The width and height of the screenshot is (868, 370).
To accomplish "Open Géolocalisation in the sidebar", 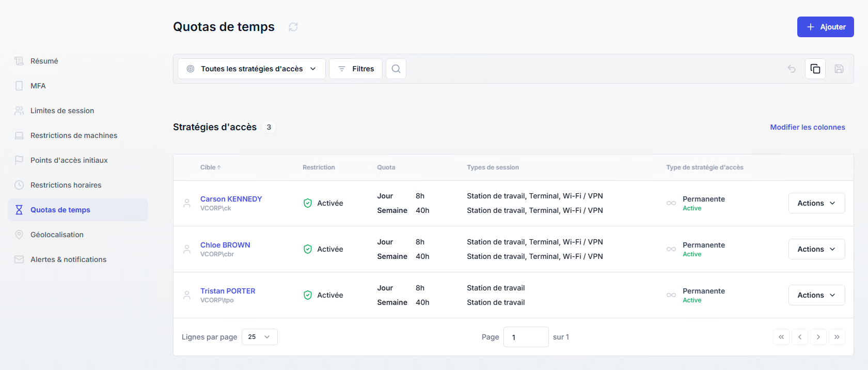I will (57, 235).
